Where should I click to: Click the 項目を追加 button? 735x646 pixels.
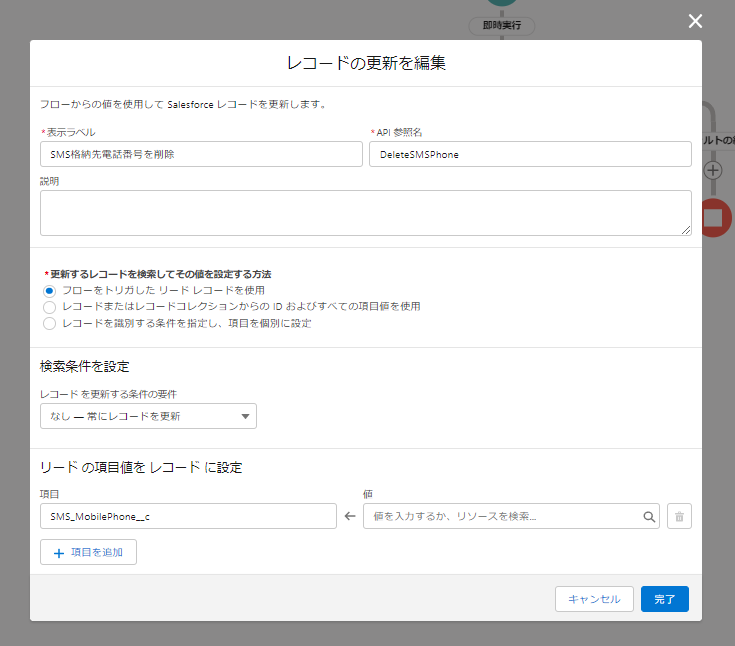[88, 552]
